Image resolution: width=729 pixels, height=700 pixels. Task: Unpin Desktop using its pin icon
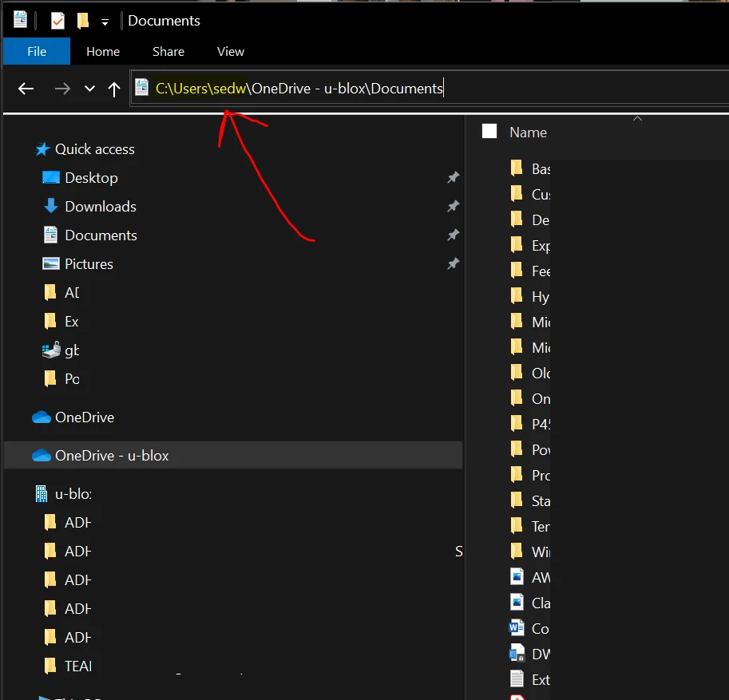click(454, 177)
